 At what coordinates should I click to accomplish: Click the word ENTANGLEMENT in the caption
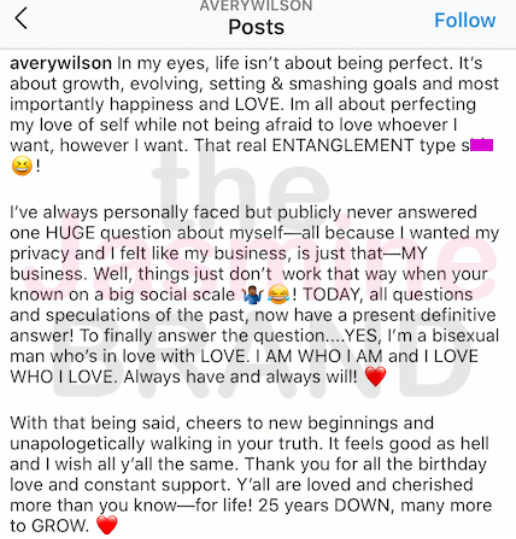click(342, 145)
